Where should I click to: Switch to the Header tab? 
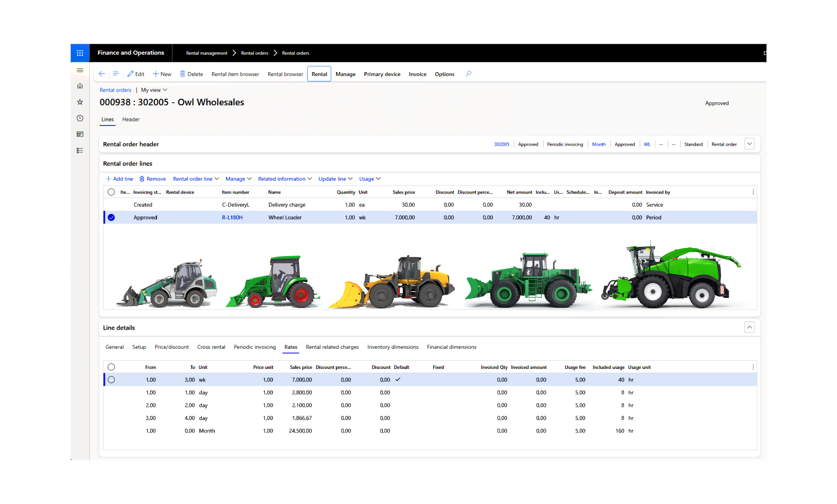[131, 119]
